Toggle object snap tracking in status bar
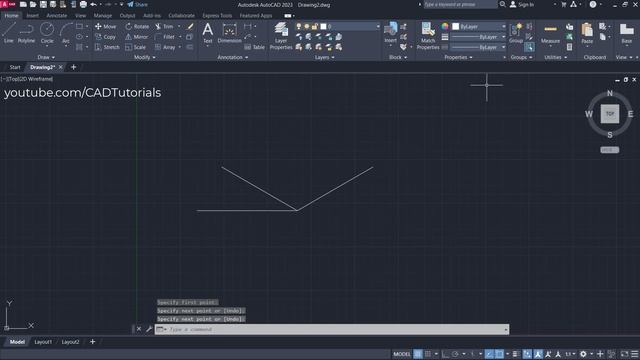 (x=489, y=354)
